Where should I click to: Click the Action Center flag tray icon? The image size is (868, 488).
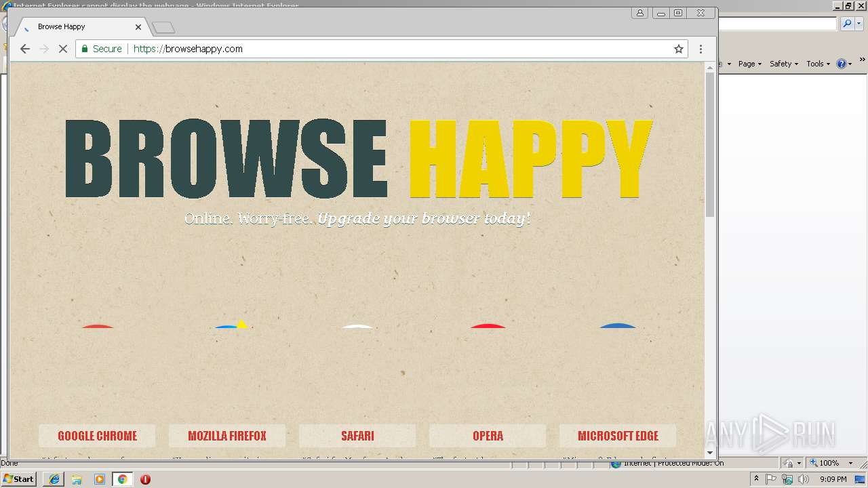(771, 479)
